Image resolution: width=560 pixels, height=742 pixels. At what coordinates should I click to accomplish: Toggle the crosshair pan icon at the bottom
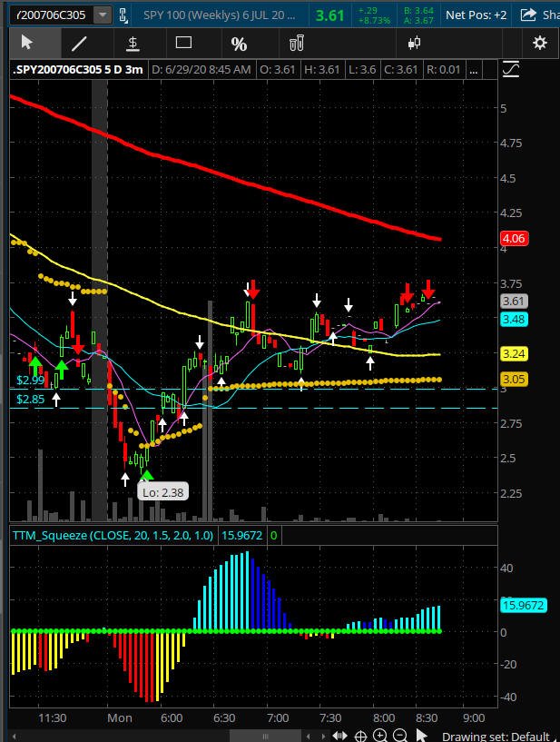(361, 736)
